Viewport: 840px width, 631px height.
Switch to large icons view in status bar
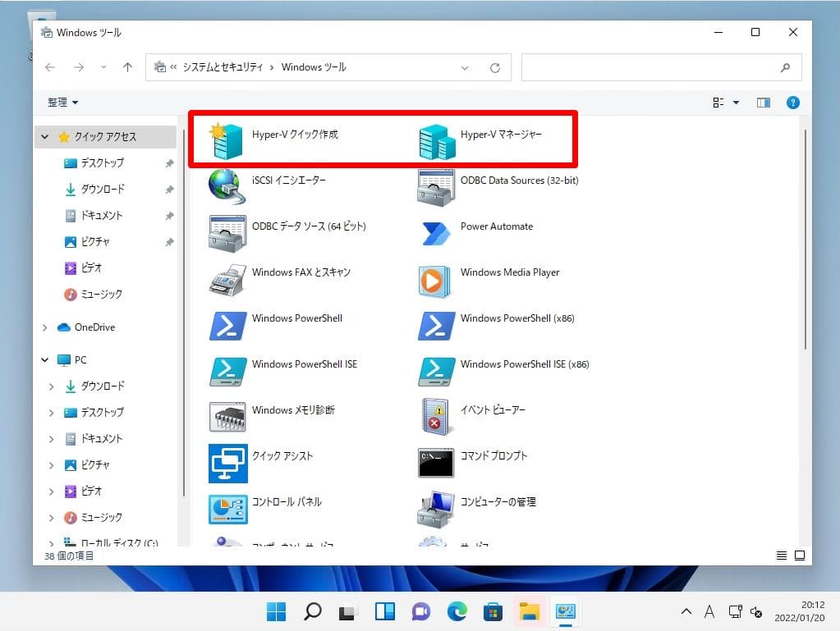pyautogui.click(x=800, y=556)
